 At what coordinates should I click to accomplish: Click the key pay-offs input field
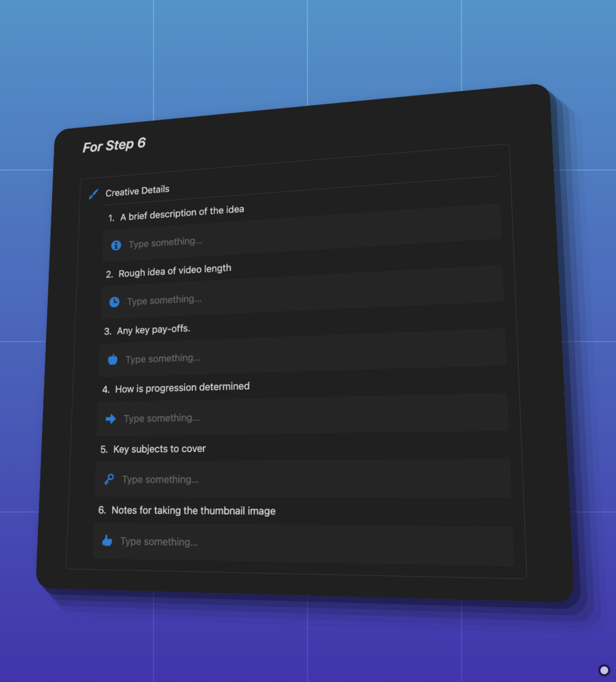coord(302,353)
